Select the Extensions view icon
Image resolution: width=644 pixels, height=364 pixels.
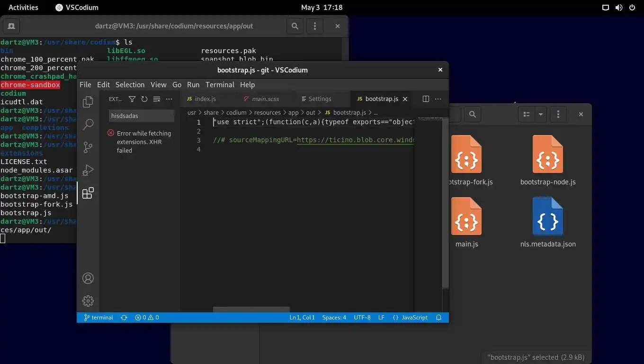(88, 192)
